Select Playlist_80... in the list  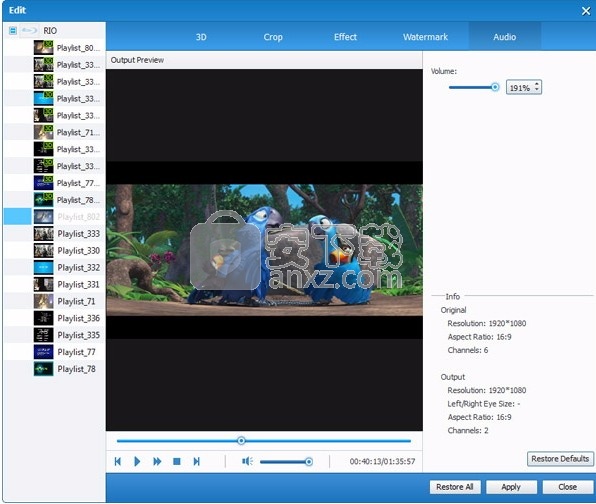click(x=54, y=48)
